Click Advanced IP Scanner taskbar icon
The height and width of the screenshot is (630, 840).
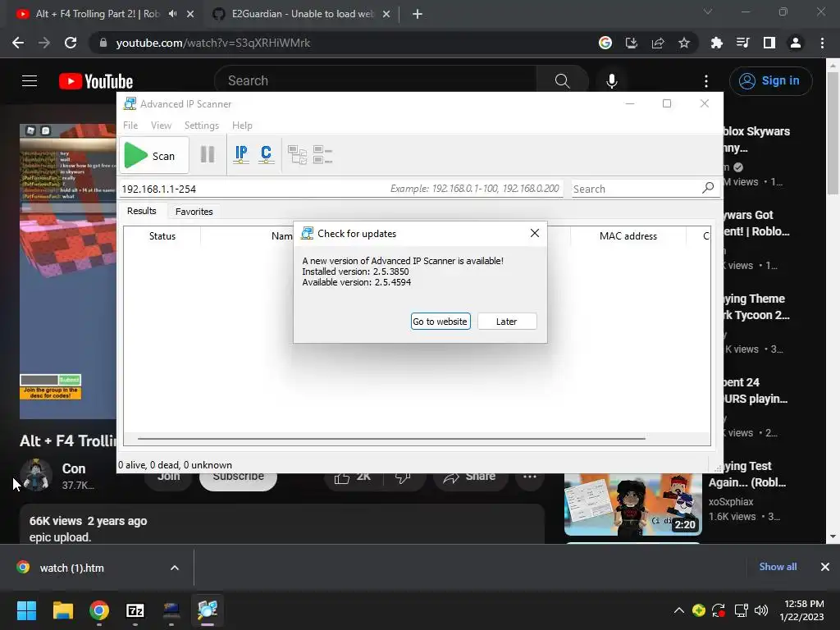coord(208,610)
